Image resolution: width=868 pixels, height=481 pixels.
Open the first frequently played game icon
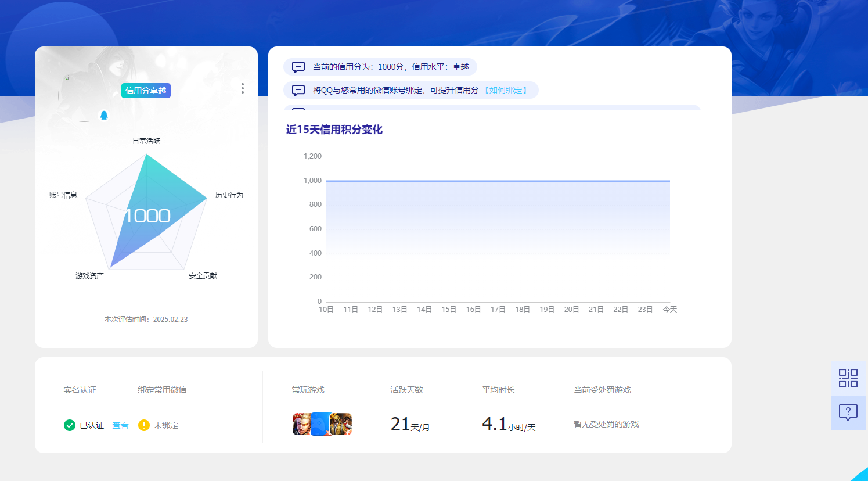pyautogui.click(x=302, y=424)
